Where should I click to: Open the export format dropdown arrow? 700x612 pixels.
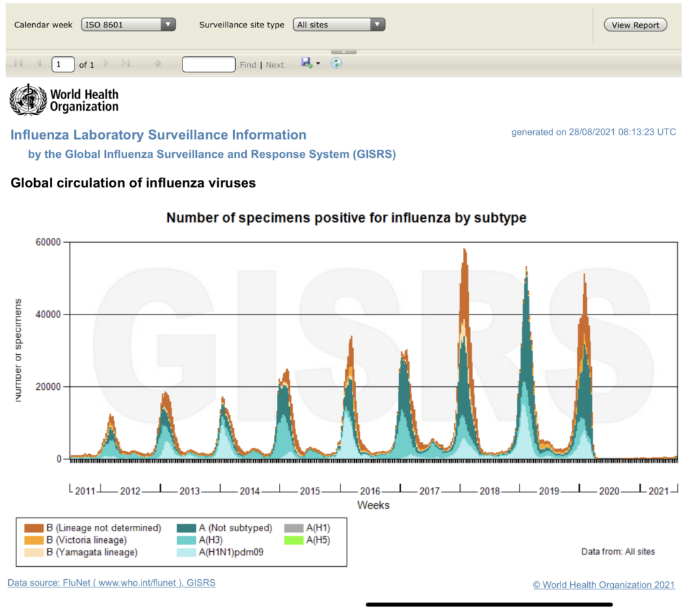[318, 64]
